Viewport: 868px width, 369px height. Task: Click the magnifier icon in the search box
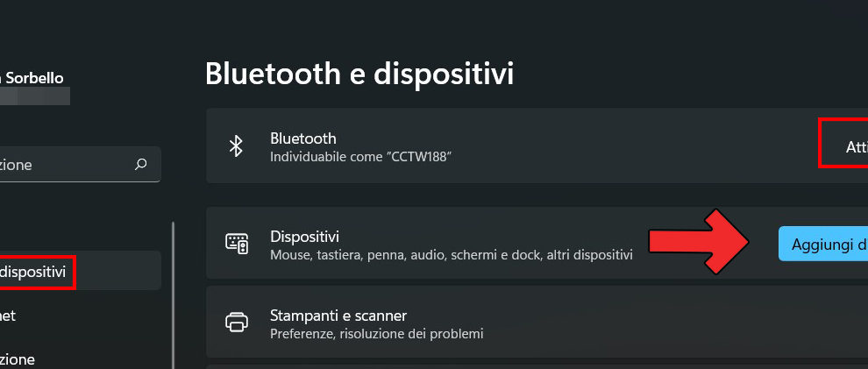pyautogui.click(x=141, y=164)
